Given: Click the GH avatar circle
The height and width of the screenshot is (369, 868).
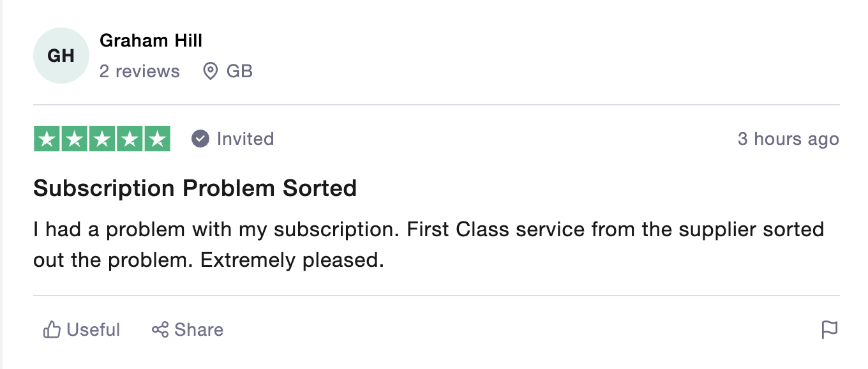Looking at the screenshot, I should (61, 56).
